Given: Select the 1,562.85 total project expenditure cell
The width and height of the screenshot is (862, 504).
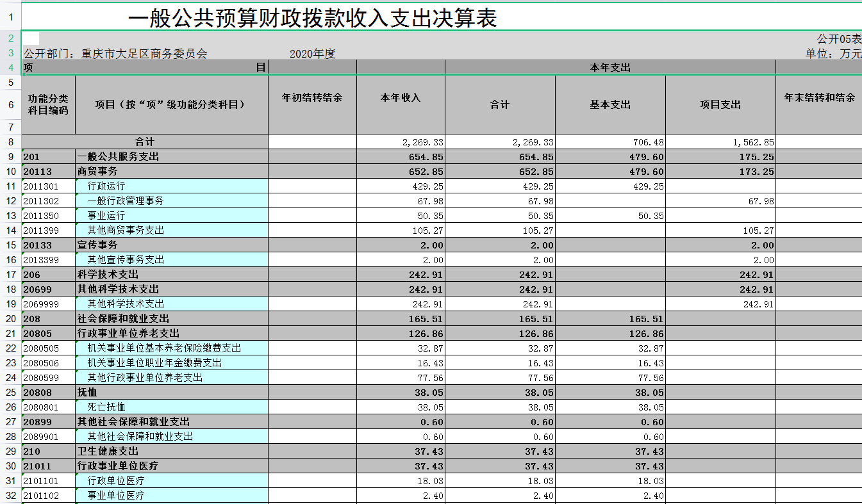Looking at the screenshot, I should coord(720,142).
